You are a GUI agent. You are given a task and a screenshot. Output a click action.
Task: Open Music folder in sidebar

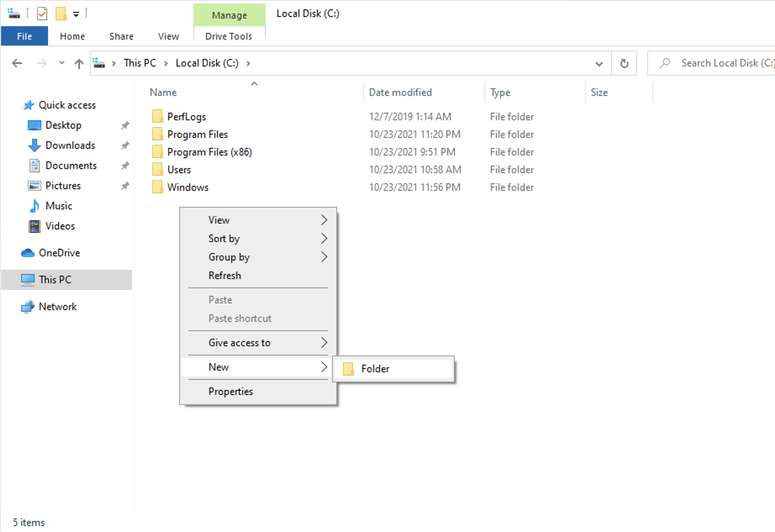[58, 206]
